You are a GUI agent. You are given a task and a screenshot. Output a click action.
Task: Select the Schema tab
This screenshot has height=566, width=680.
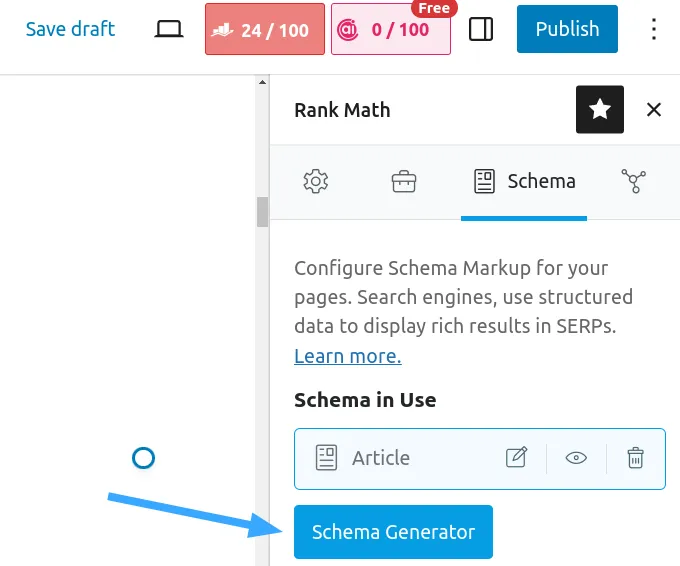pyautogui.click(x=524, y=181)
